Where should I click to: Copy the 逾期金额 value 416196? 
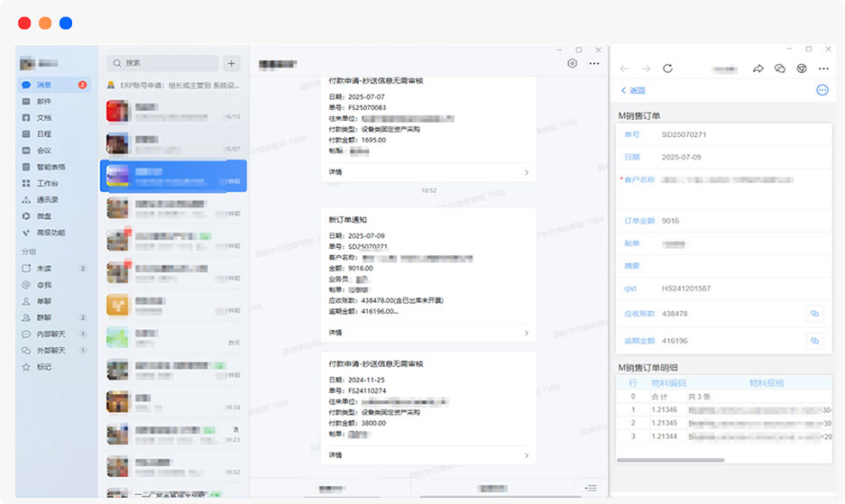(813, 341)
